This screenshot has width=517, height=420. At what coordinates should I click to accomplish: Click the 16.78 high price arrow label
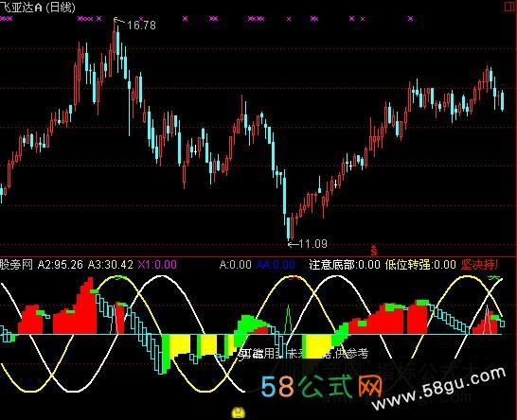tap(134, 24)
